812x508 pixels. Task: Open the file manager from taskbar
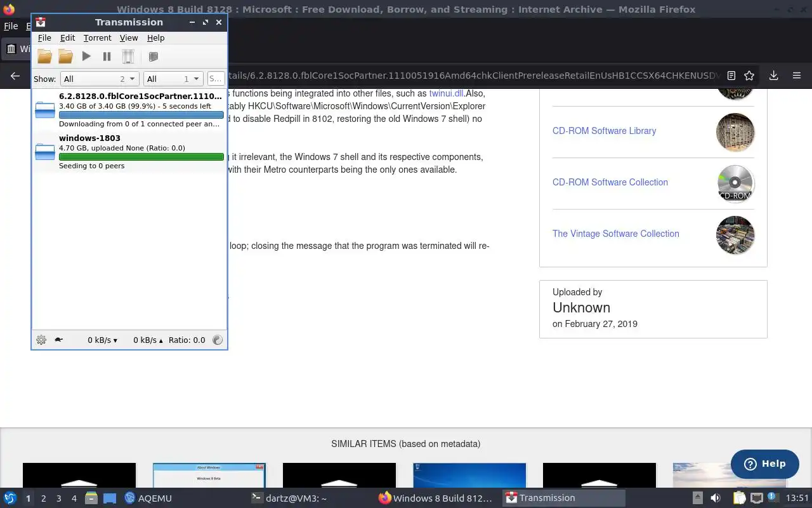(91, 498)
